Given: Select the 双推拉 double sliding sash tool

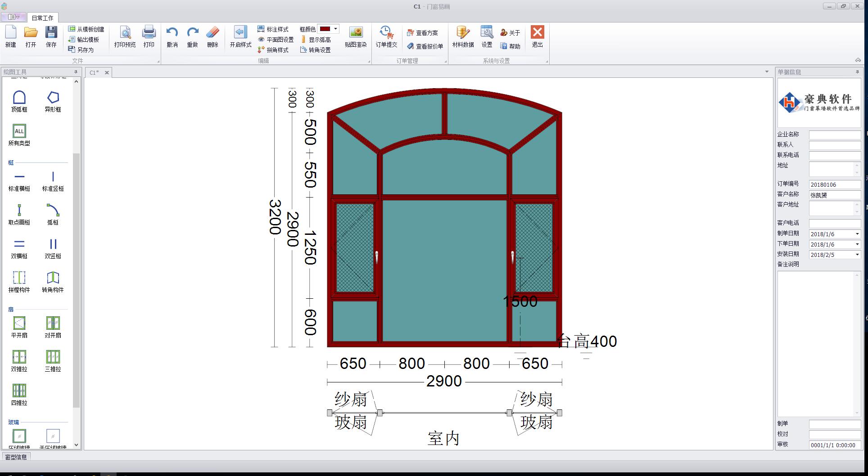Looking at the screenshot, I should [19, 361].
